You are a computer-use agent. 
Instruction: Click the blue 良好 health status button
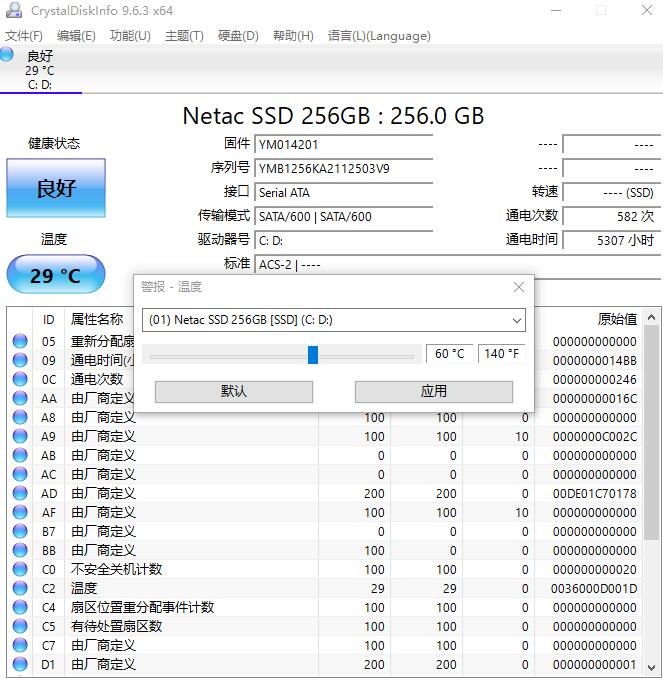point(56,188)
